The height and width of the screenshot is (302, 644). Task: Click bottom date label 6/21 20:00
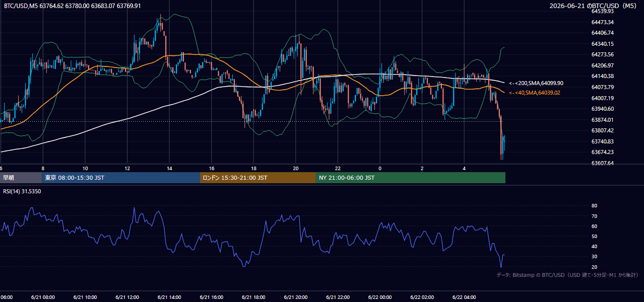coord(296,297)
